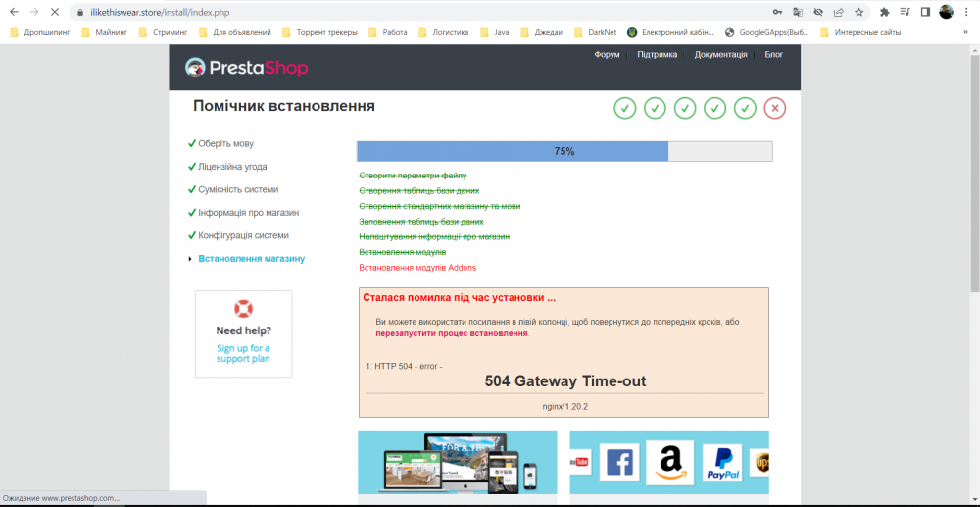Click the fifth green checkmark step circle
Image resolution: width=980 pixels, height=507 pixels.
(745, 108)
